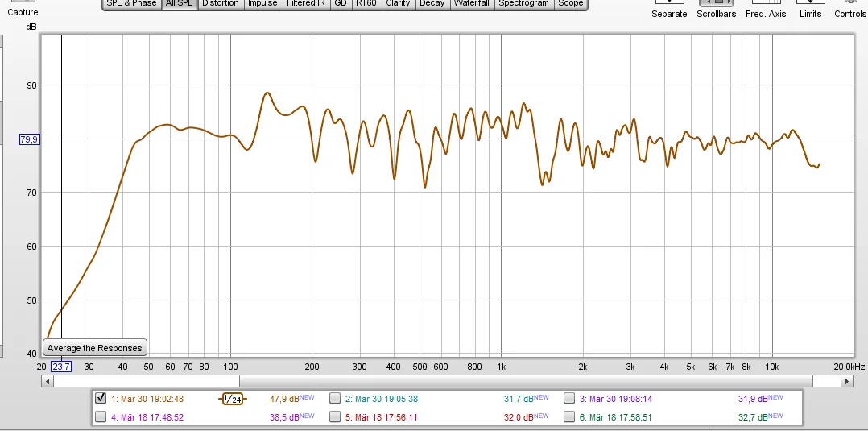
Task: Click the 20,0kHz frequency axis label
Action: [x=849, y=367]
